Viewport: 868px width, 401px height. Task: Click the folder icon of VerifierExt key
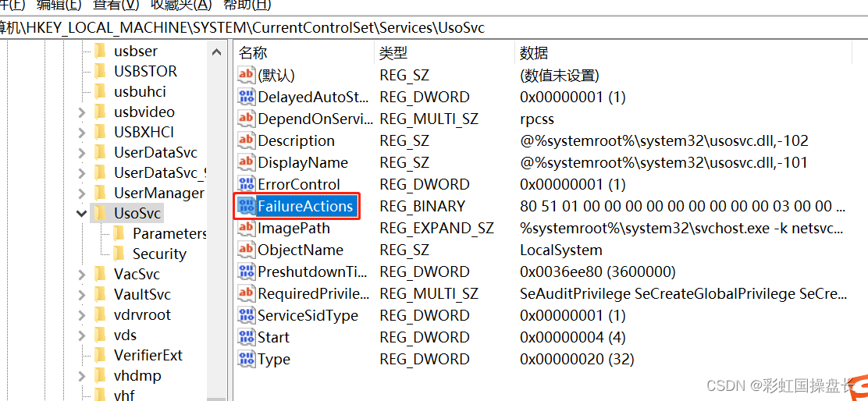(100, 355)
